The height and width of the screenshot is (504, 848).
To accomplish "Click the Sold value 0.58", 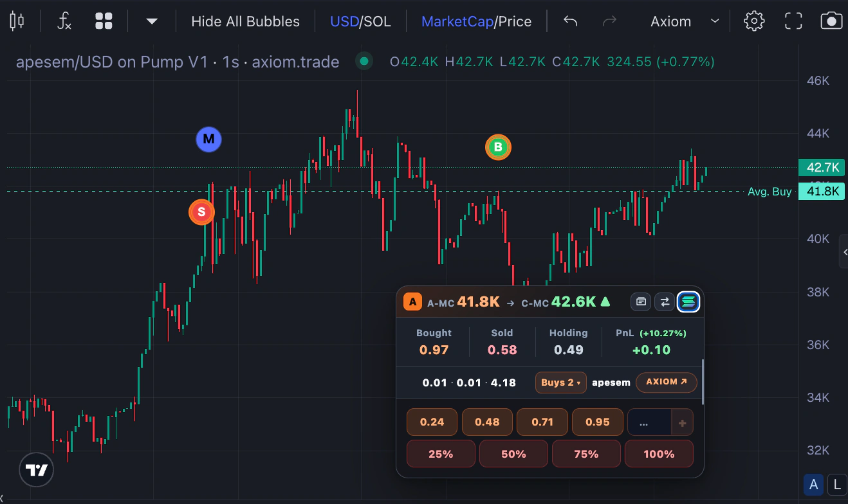I will pyautogui.click(x=502, y=350).
